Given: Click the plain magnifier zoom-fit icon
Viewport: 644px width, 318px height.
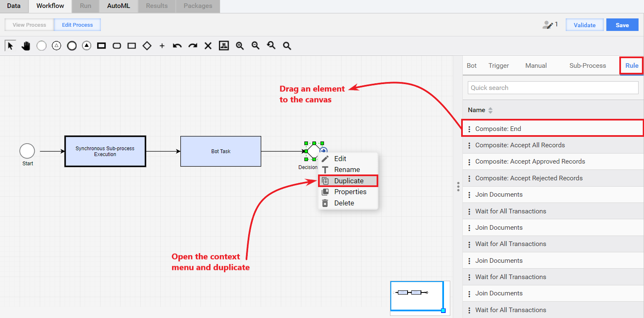Looking at the screenshot, I should click(287, 46).
